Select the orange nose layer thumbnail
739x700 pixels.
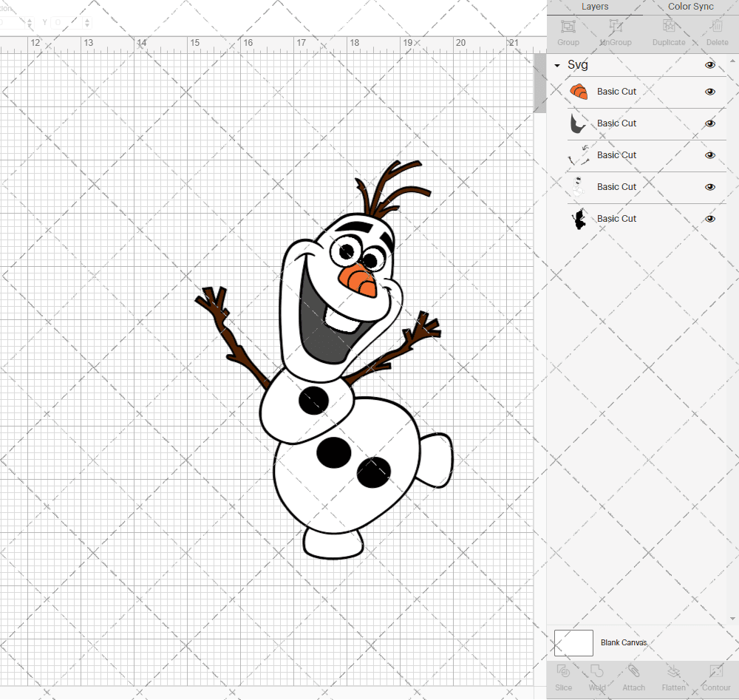pos(579,92)
